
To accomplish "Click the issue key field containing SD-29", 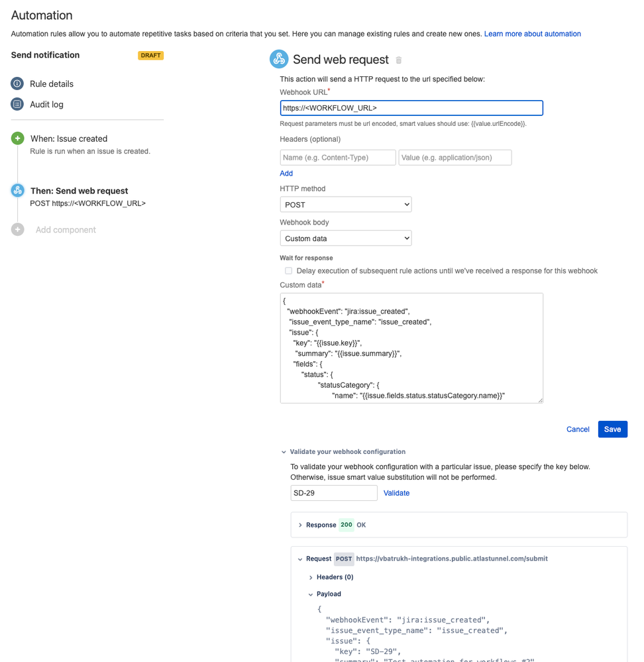I will (333, 493).
